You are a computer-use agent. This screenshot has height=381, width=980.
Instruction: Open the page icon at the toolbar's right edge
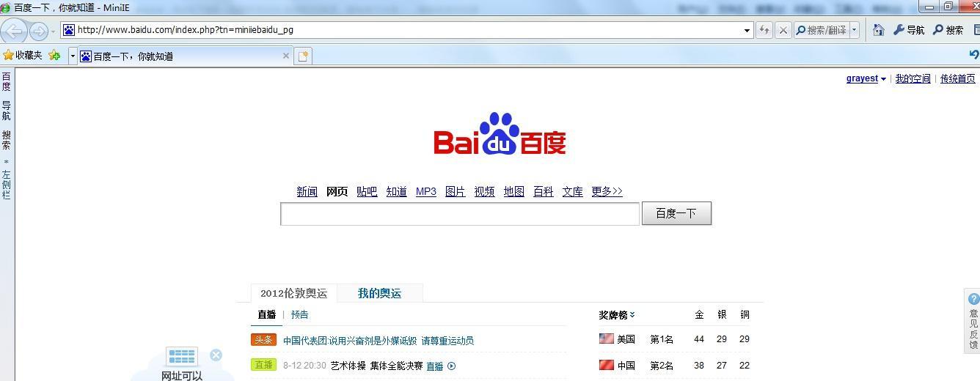(x=976, y=30)
